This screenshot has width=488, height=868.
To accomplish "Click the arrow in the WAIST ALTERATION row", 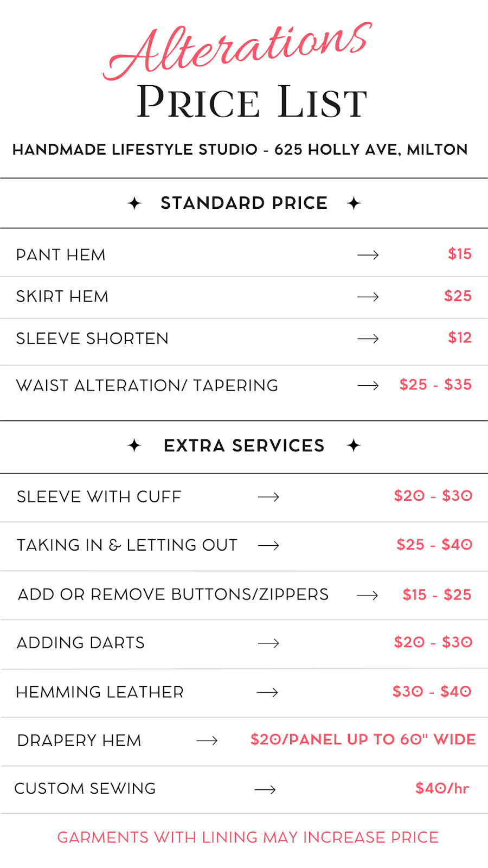I will 368,386.
